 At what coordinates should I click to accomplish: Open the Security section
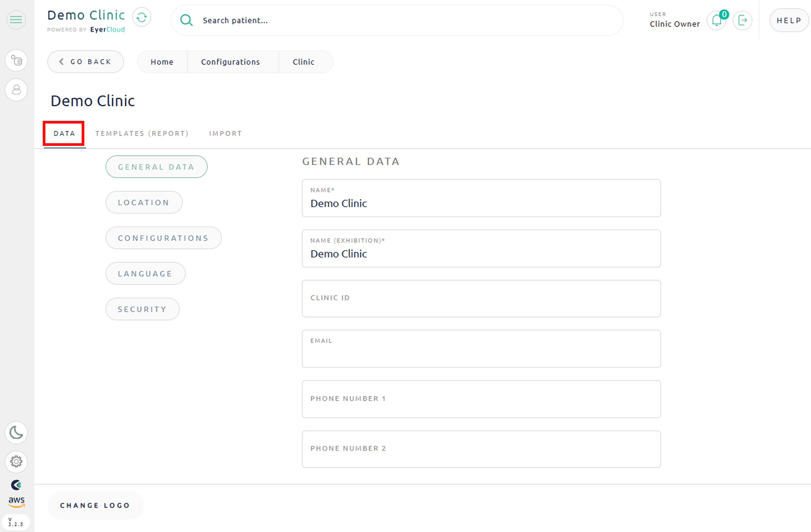(142, 309)
